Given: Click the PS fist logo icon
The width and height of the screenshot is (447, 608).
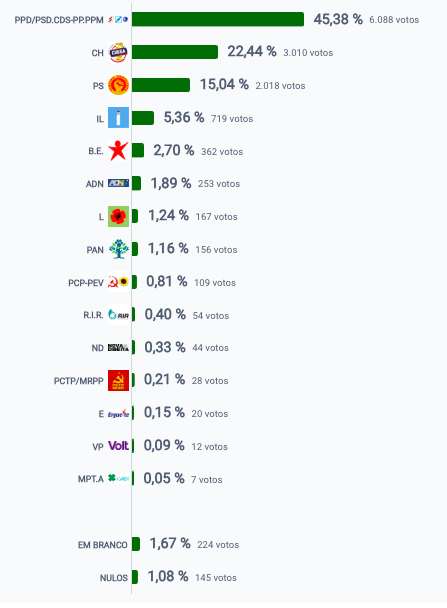Looking at the screenshot, I should click(118, 85).
